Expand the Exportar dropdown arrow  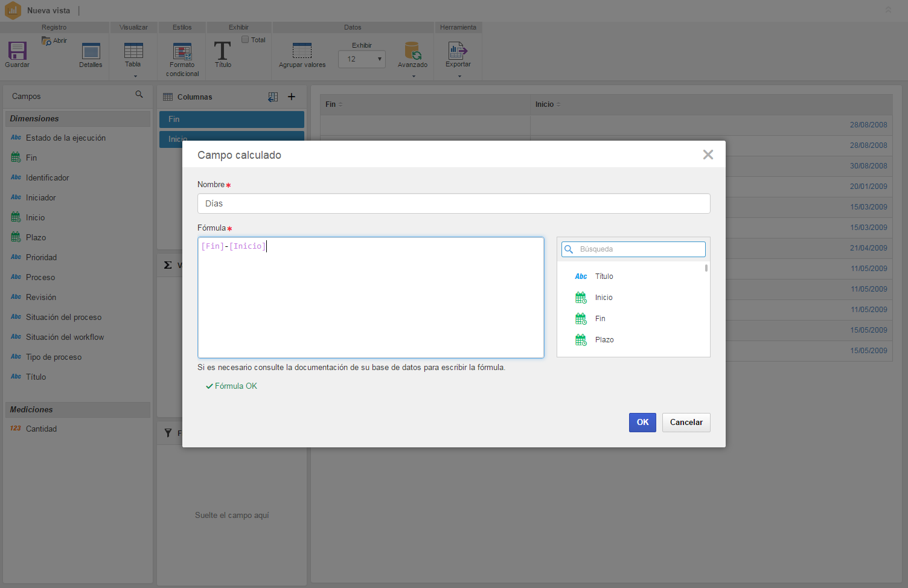coord(459,77)
